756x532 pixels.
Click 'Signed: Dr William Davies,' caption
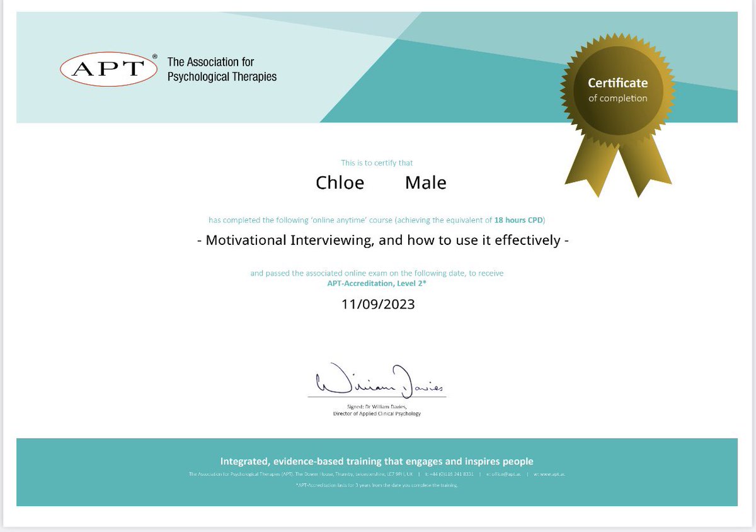pos(377,407)
